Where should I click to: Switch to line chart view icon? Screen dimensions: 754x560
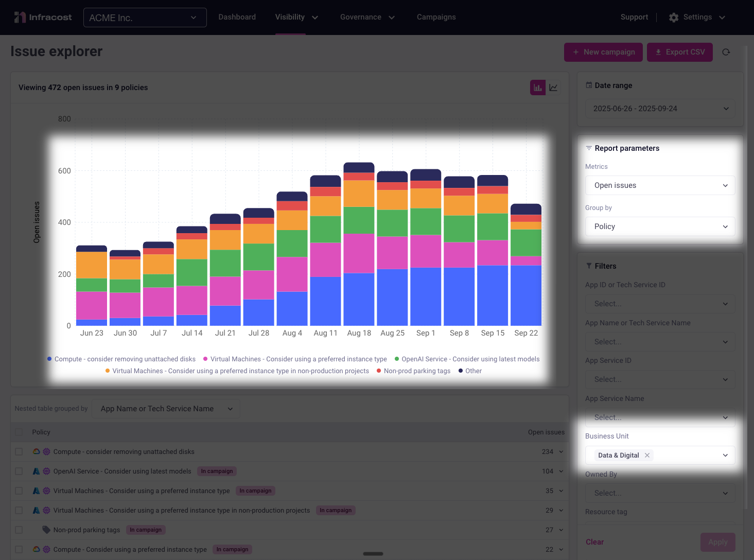tap(553, 87)
